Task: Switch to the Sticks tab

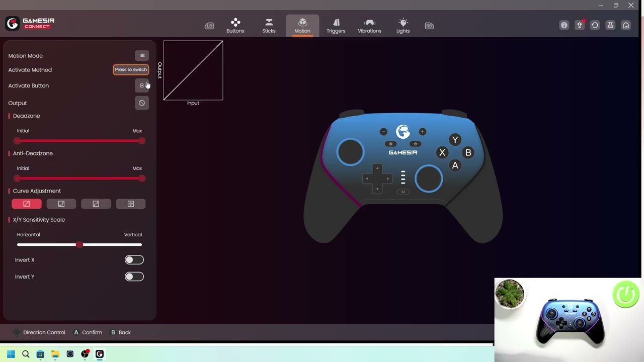Action: point(269,26)
